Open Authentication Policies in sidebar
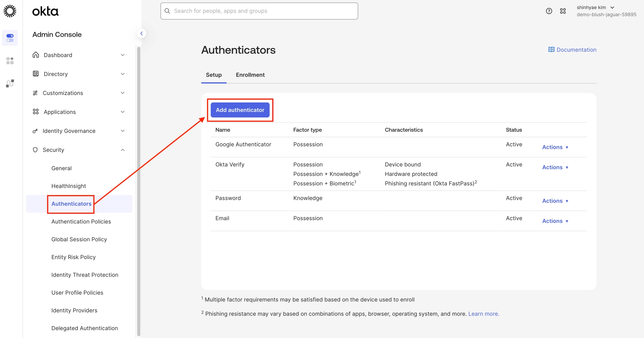Screen dimensions: 644x338 point(81,222)
